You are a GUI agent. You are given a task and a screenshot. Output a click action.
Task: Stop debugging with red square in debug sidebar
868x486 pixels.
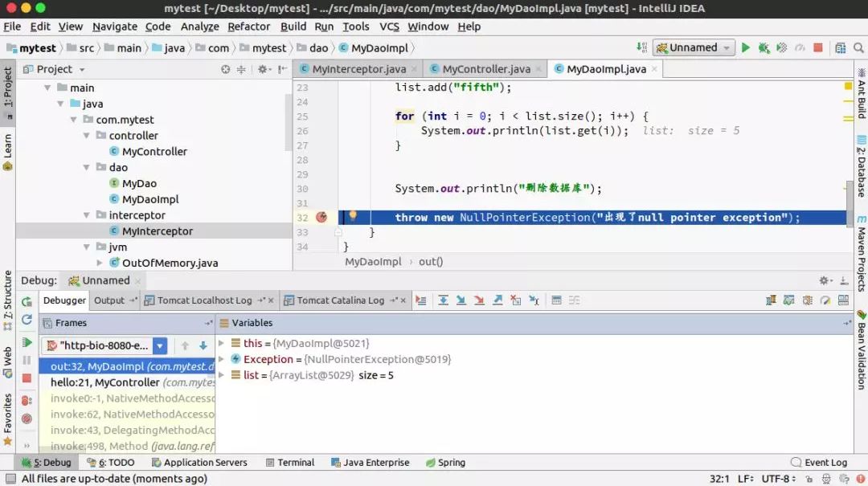click(x=27, y=378)
